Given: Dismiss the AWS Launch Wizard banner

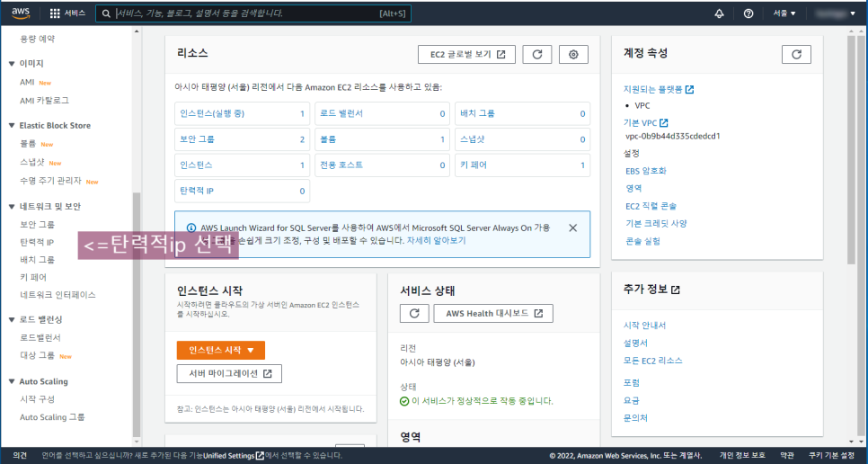Looking at the screenshot, I should point(573,228).
